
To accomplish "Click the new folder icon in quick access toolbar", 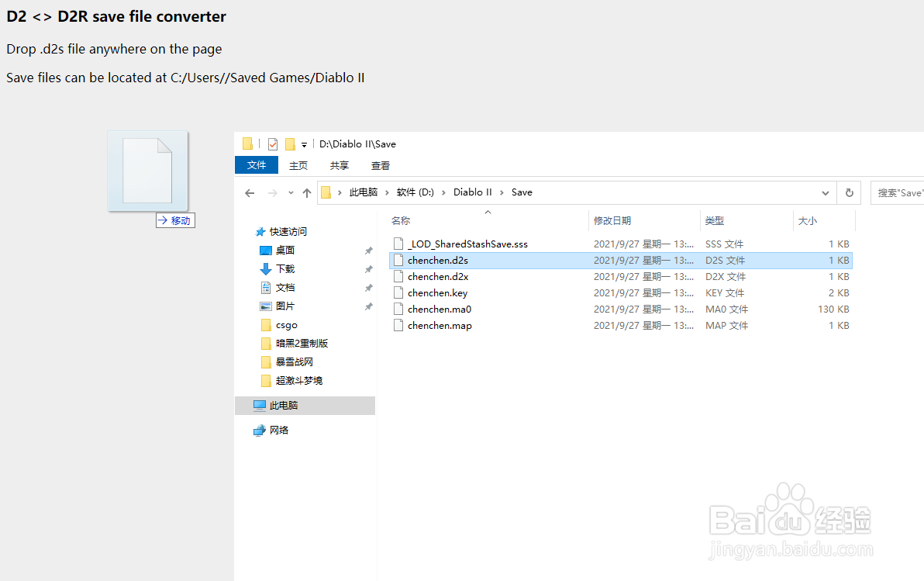I will click(290, 144).
